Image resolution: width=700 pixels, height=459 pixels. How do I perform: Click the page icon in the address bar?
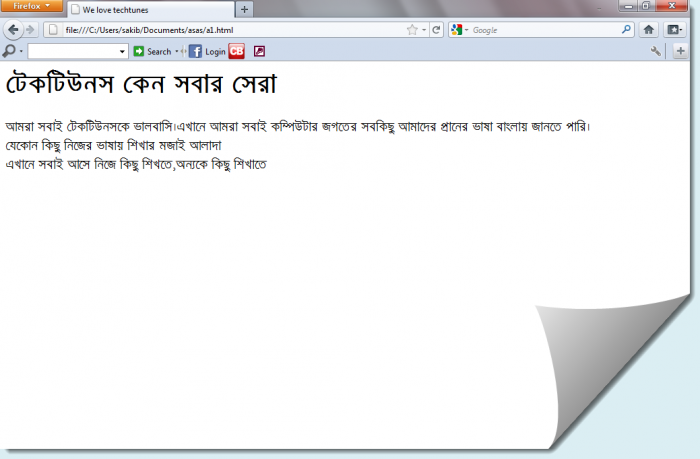click(53, 30)
